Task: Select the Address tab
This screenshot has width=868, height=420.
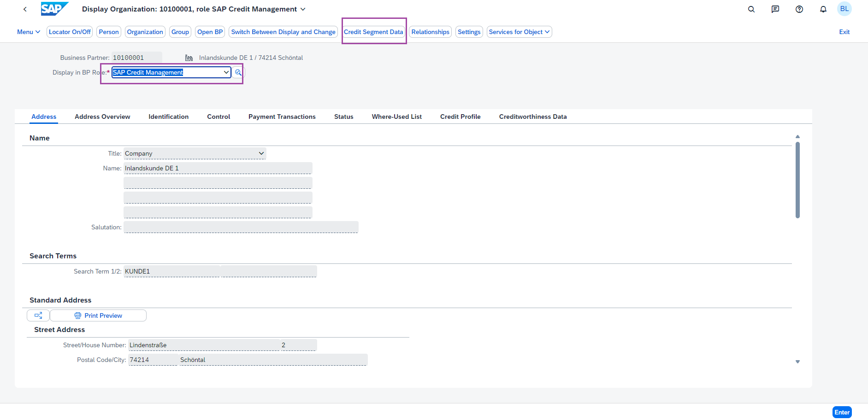Action: (44, 117)
